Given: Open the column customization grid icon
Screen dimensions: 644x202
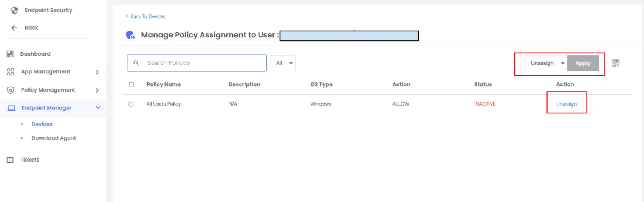Looking at the screenshot, I should tap(616, 63).
